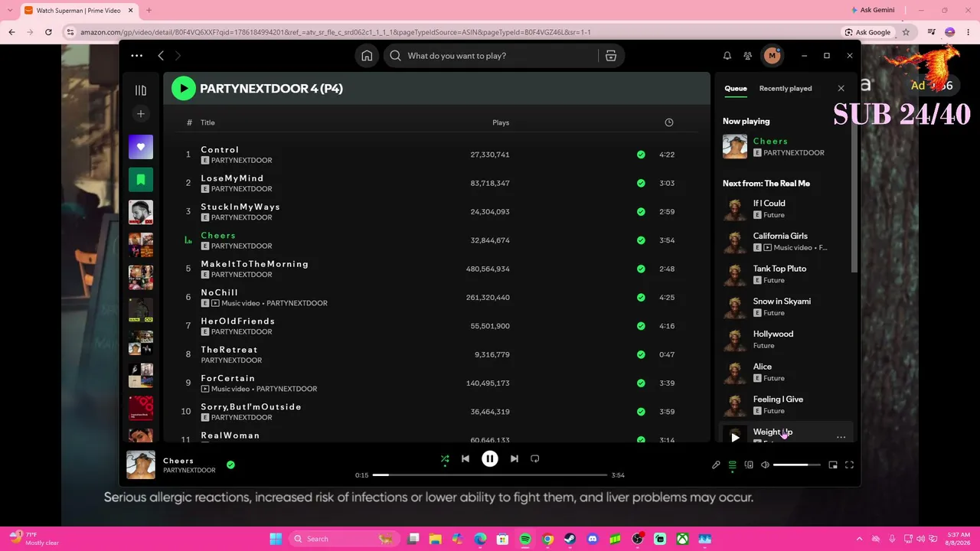
Task: Open Connect to a device menu
Action: [x=749, y=465]
